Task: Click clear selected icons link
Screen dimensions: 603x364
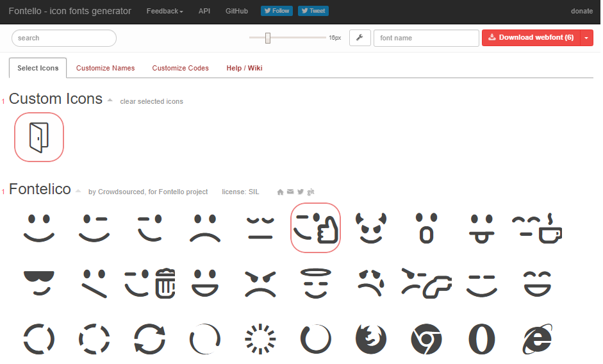Action: coord(151,102)
